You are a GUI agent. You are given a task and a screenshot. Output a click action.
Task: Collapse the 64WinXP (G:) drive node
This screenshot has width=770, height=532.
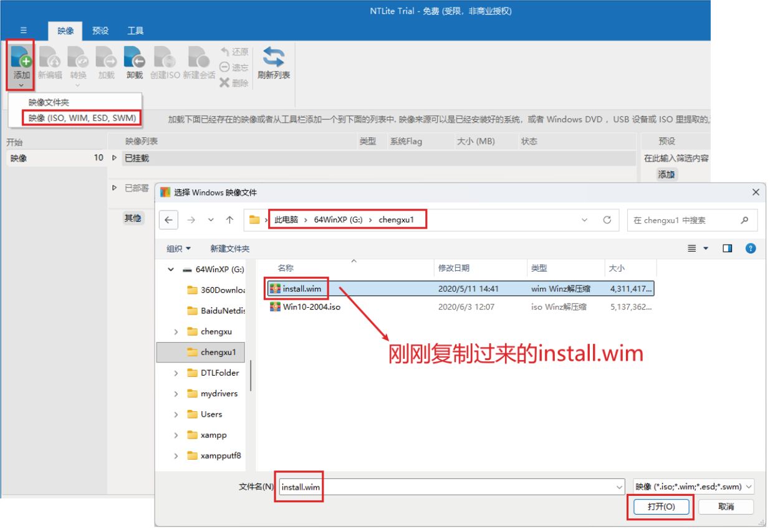171,270
